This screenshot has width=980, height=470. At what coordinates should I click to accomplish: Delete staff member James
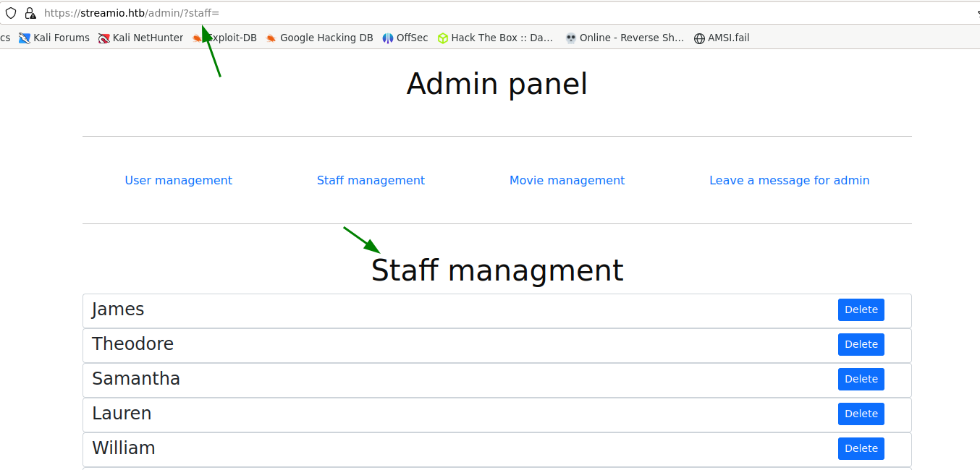pos(861,309)
